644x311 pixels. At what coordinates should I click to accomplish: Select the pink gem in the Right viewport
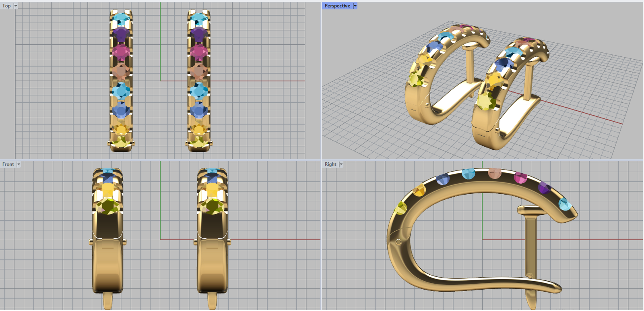click(x=520, y=178)
